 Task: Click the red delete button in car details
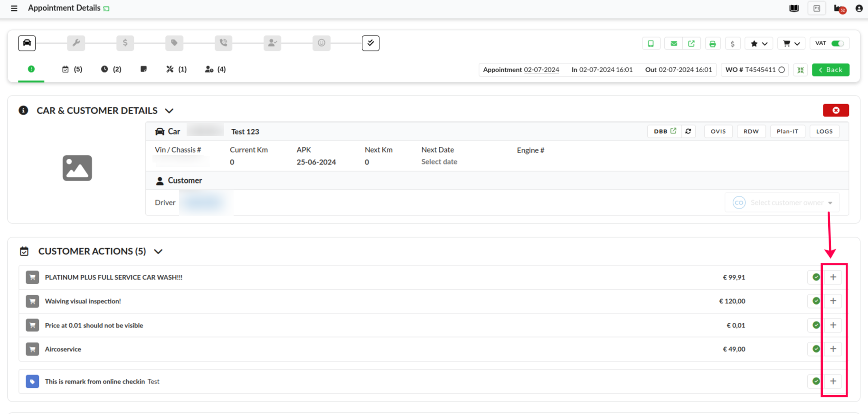tap(835, 110)
